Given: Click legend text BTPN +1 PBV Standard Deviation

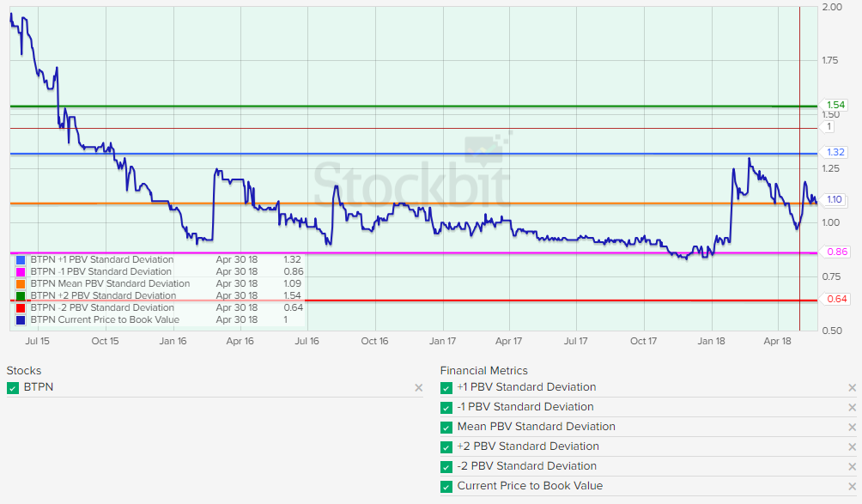Looking at the screenshot, I should click(101, 259).
